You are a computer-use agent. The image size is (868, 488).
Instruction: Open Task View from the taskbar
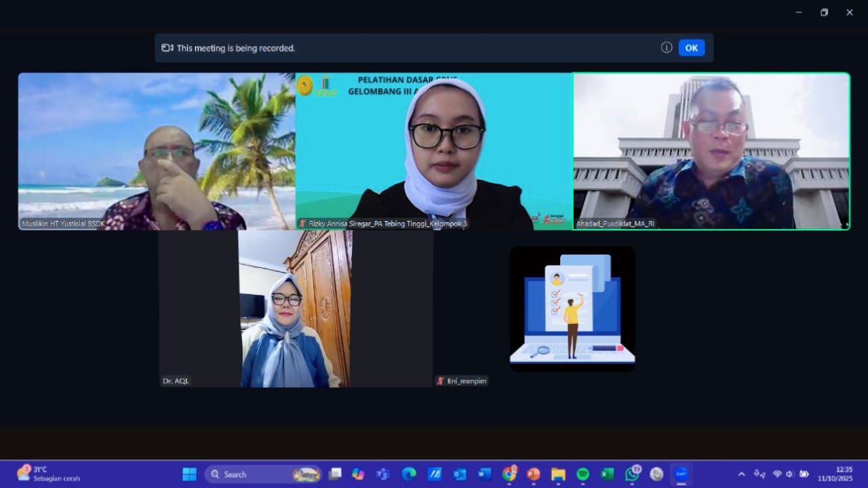pyautogui.click(x=335, y=474)
